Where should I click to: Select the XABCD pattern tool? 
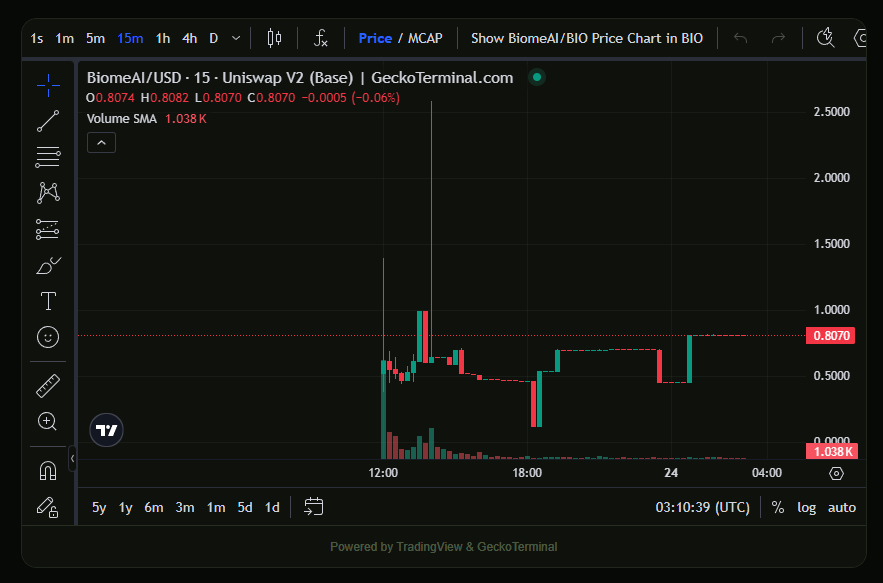48,193
